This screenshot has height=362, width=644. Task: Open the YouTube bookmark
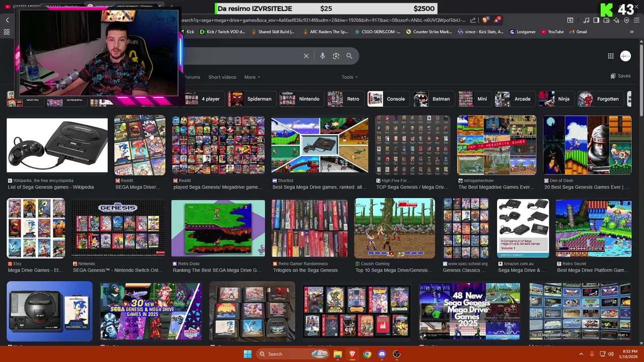(x=552, y=32)
